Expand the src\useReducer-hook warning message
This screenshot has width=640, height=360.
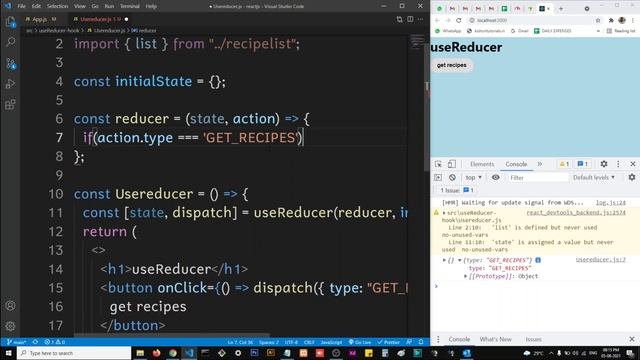tap(444, 213)
